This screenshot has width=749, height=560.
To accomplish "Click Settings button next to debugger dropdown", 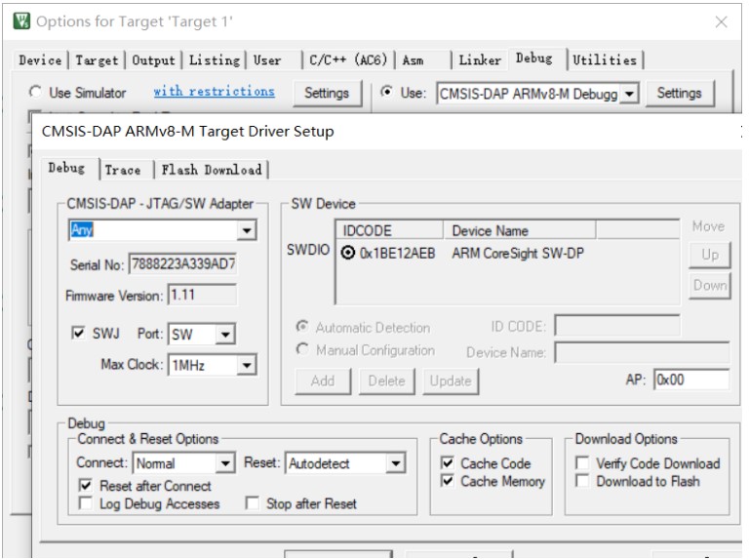I will pos(679,93).
